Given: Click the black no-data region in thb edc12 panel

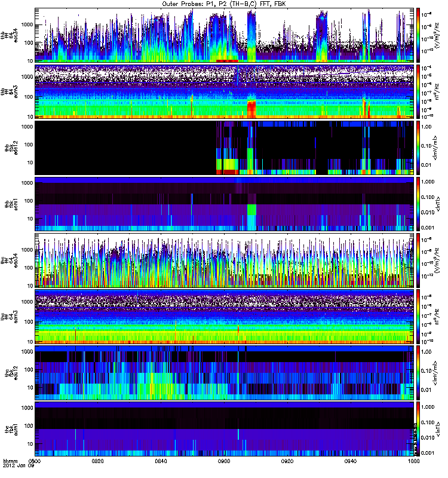Looking at the screenshot, I should pyautogui.click(x=125, y=148).
